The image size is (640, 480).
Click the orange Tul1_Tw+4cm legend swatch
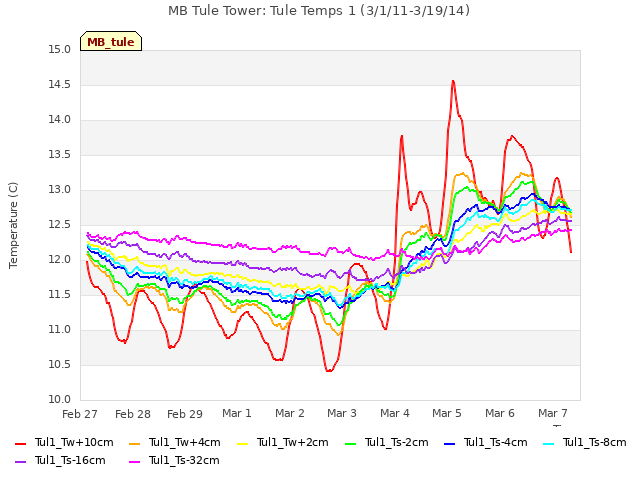point(134,444)
